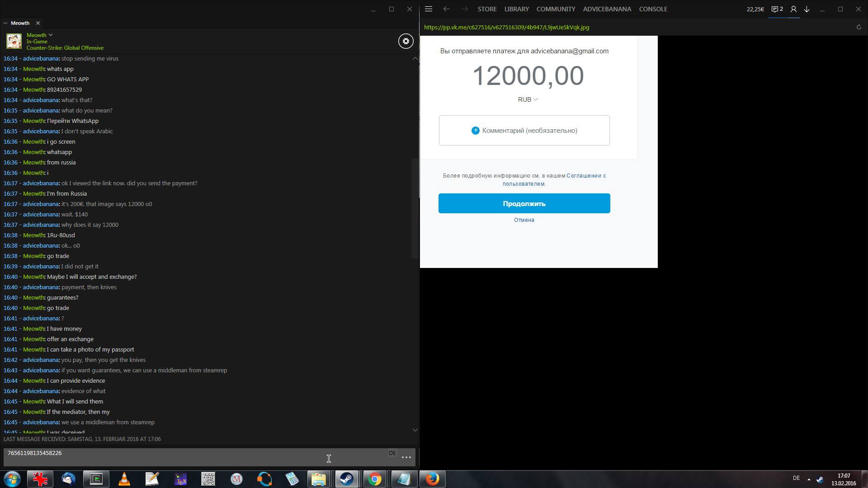Open the chat input ellipsis menu

tap(406, 457)
